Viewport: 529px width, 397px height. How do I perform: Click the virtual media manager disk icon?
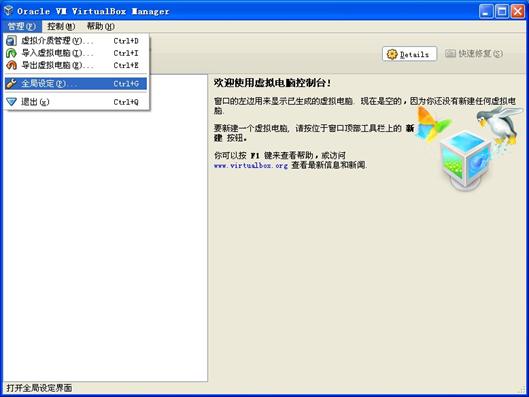[11, 41]
